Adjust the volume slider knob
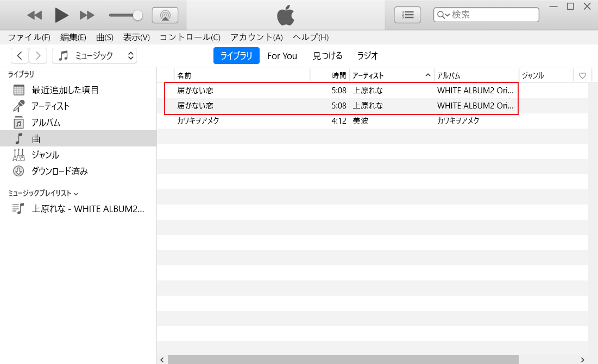The image size is (598, 364). coord(137,15)
